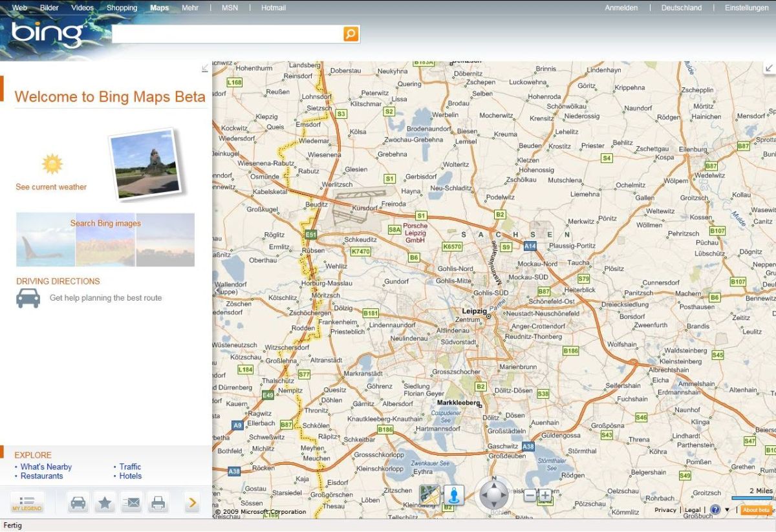776x532 pixels.
Task: Click Anmelden to sign in
Action: (621, 8)
